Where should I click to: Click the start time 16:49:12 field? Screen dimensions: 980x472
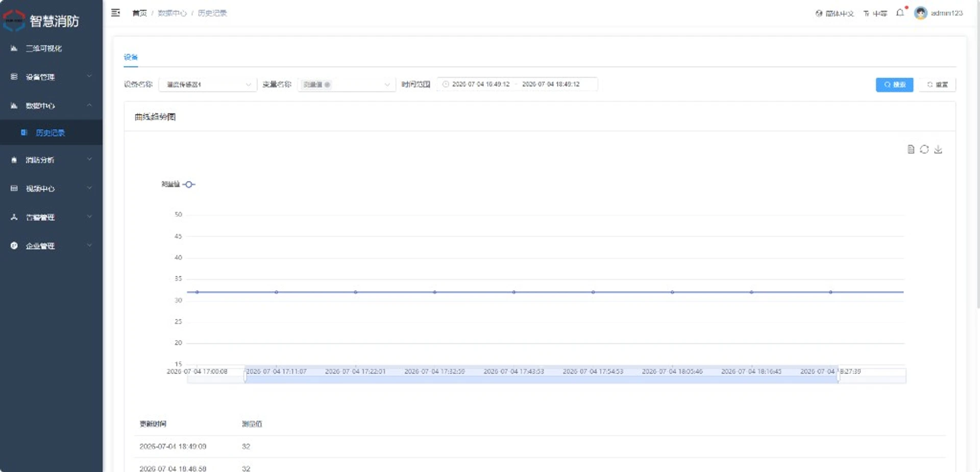pos(481,84)
